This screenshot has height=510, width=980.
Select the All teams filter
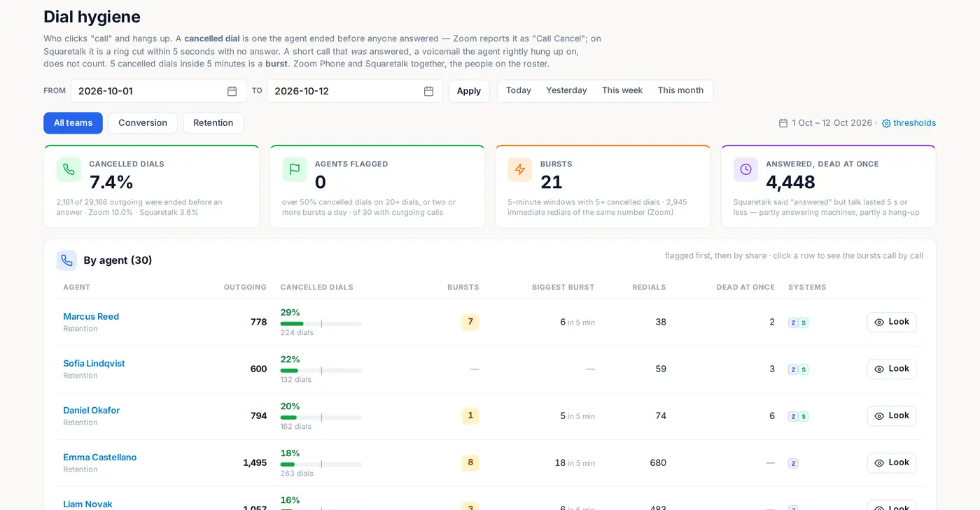pos(73,123)
